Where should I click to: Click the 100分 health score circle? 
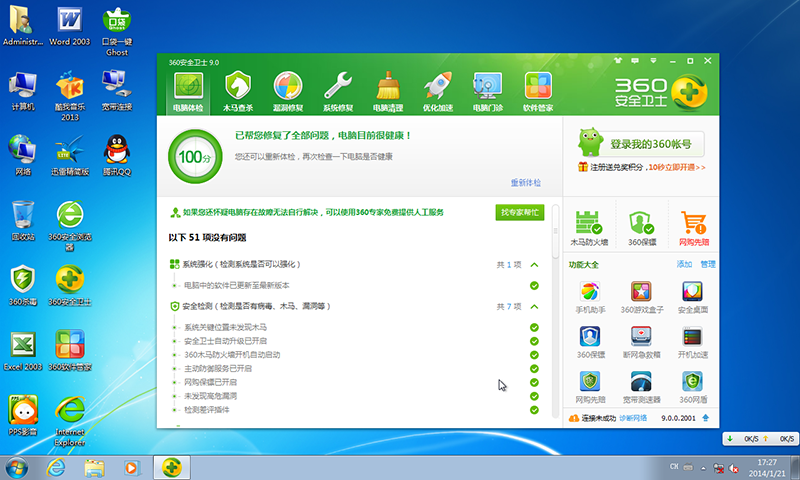[x=195, y=157]
